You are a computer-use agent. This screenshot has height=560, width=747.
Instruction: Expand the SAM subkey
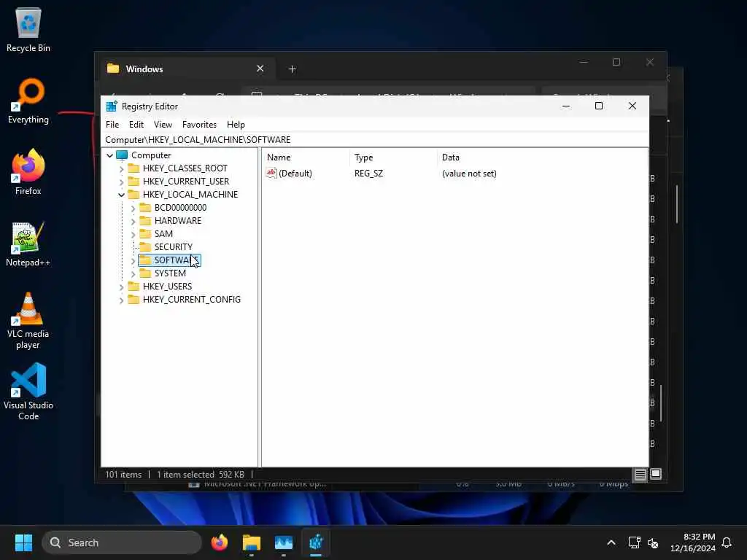(x=133, y=234)
